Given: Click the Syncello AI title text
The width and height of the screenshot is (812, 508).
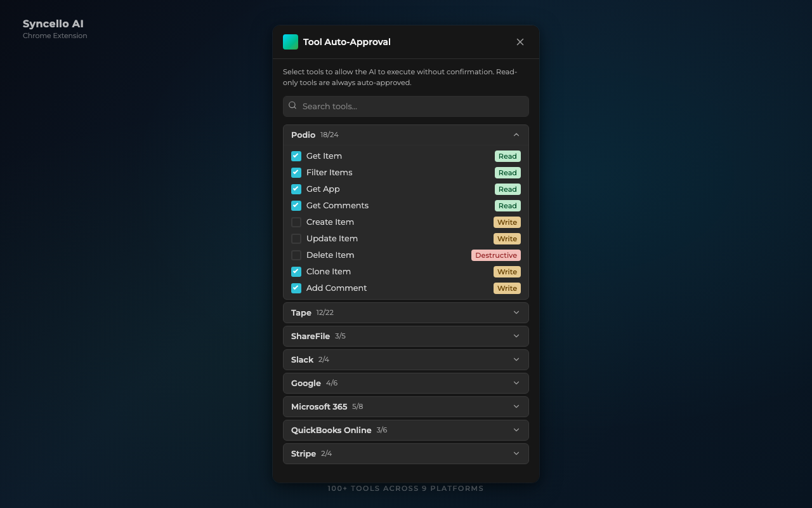Looking at the screenshot, I should (53, 23).
